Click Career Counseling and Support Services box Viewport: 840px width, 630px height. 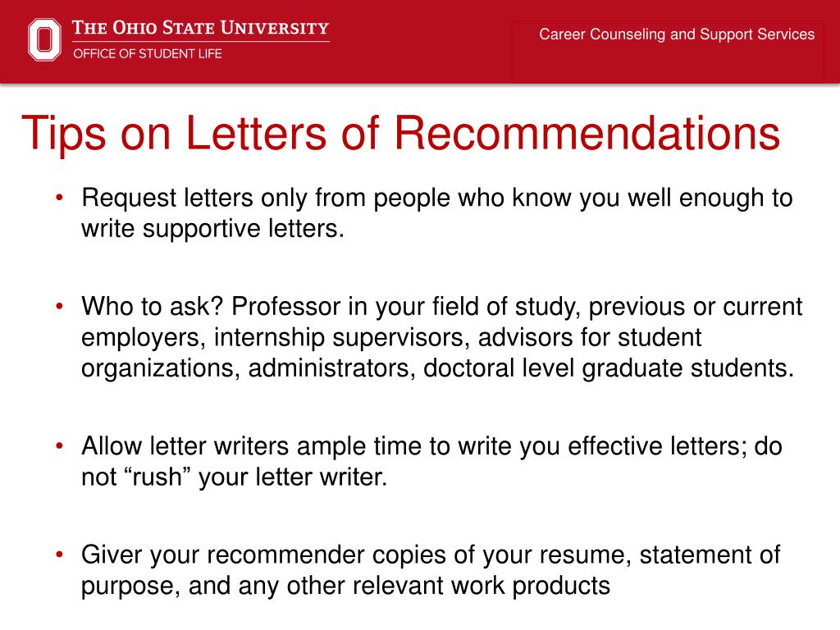(668, 51)
